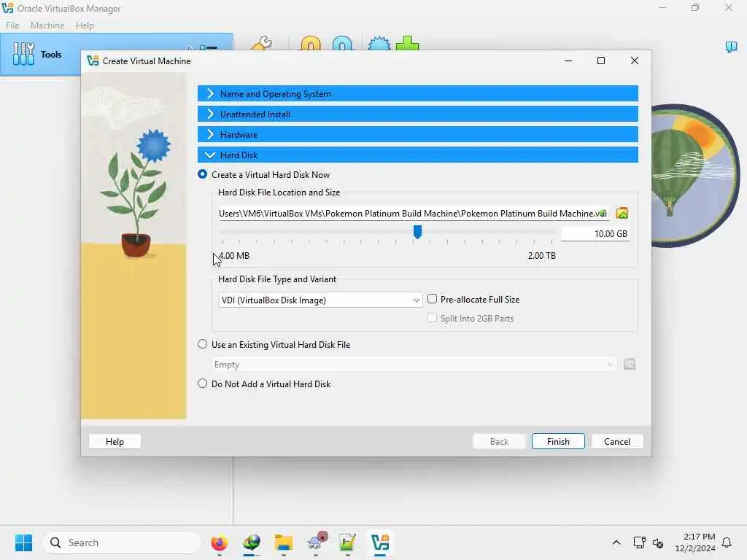Screen dimensions: 747x560
Task: Open the Empty existing disk dropdown
Action: (414, 365)
